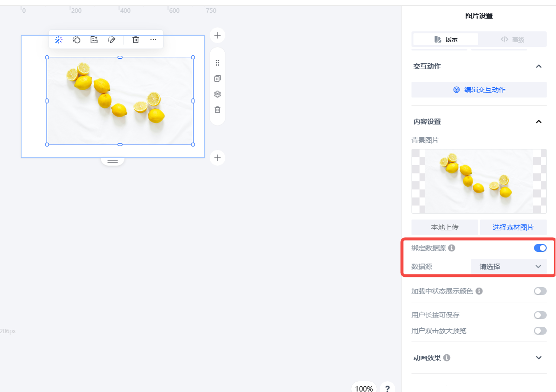
Task: Select the lemon image on the canvas
Action: point(120,101)
